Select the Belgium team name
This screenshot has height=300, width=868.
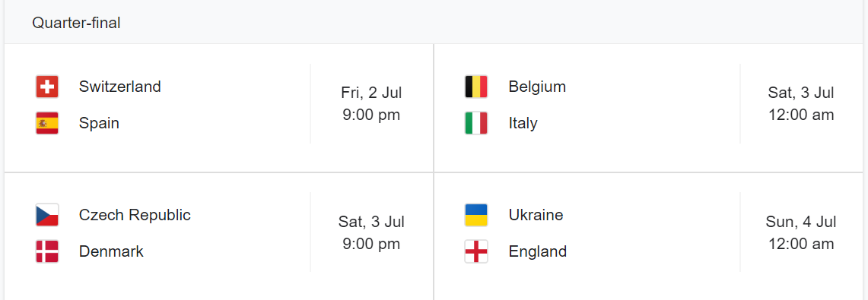tap(537, 87)
